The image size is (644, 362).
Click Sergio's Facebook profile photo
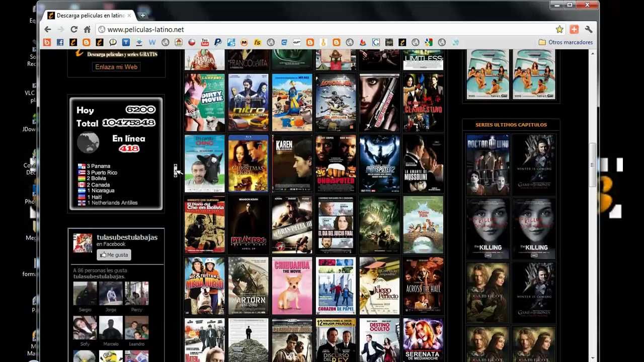coord(85,294)
